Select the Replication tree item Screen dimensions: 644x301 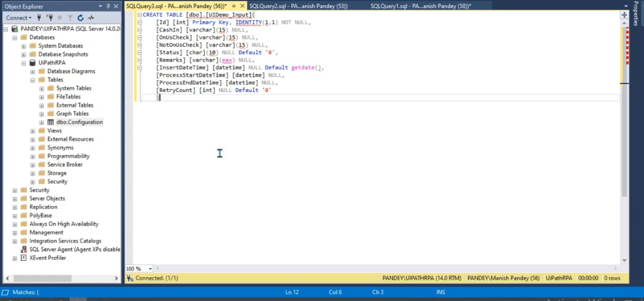click(44, 207)
